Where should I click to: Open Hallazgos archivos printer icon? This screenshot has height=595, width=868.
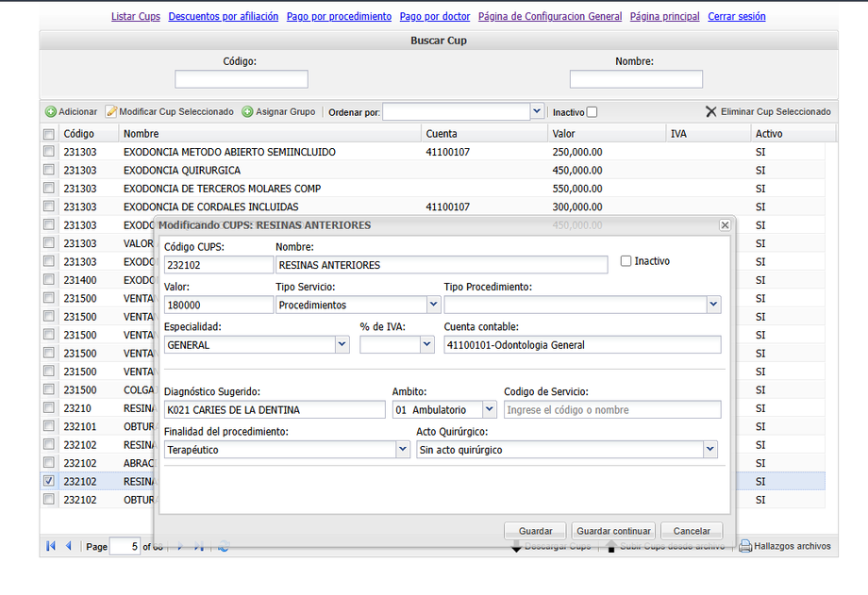[744, 546]
